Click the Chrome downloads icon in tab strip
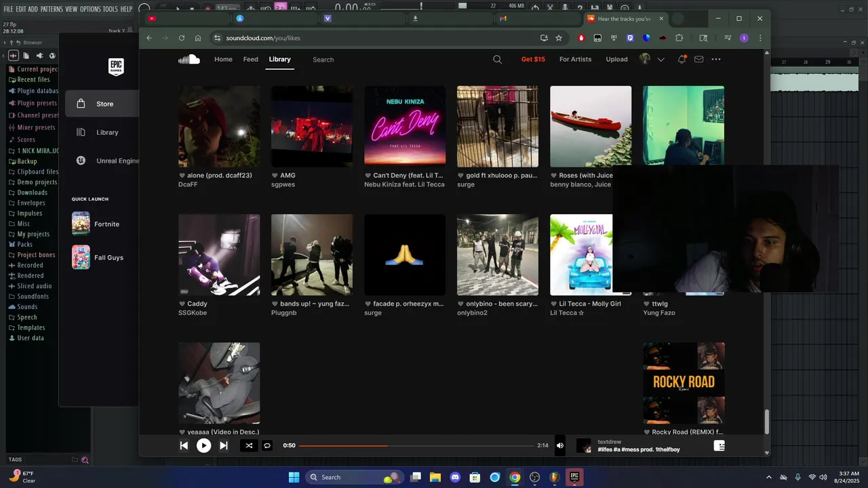 point(415,18)
